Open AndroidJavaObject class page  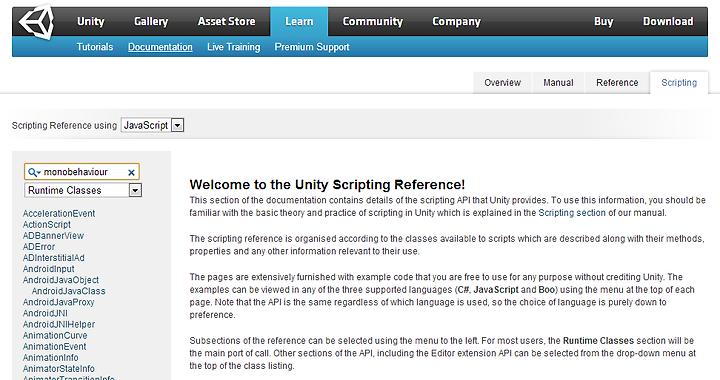[61, 280]
